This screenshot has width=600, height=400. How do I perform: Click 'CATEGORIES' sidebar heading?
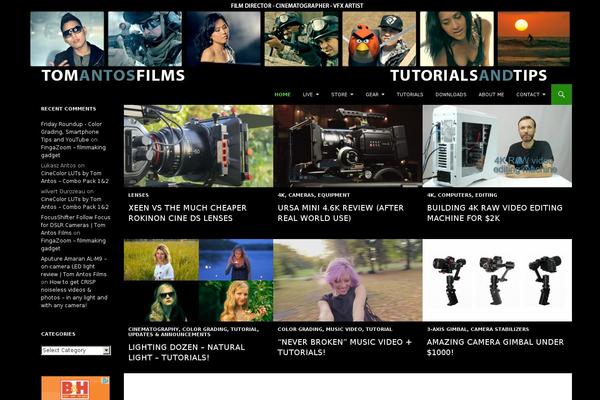click(58, 334)
